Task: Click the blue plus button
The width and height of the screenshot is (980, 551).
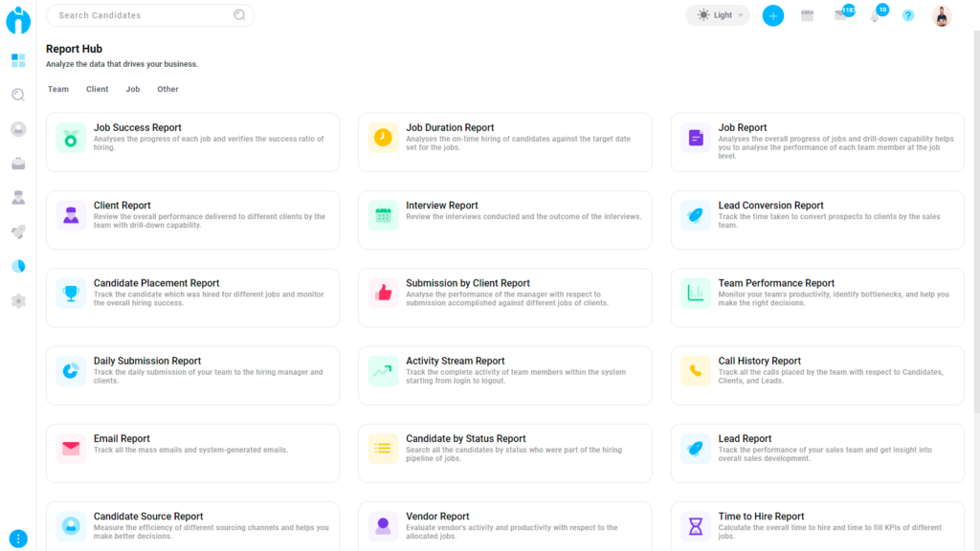Action: click(x=772, y=14)
